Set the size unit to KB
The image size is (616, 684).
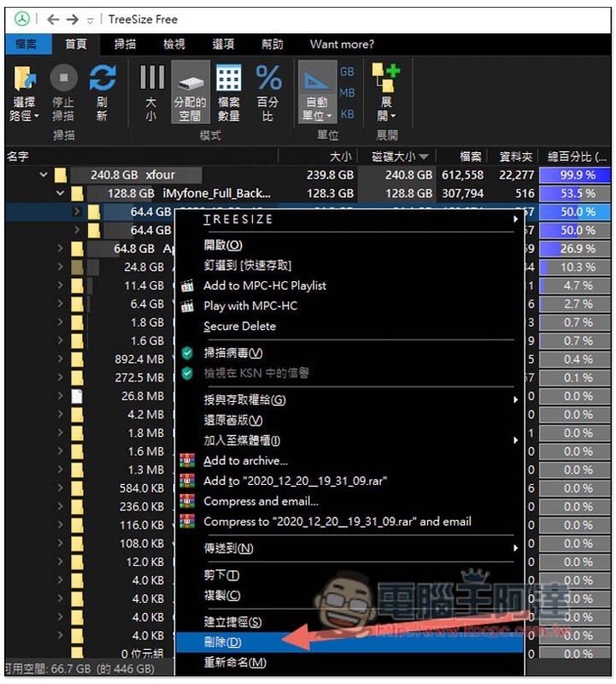click(x=347, y=115)
